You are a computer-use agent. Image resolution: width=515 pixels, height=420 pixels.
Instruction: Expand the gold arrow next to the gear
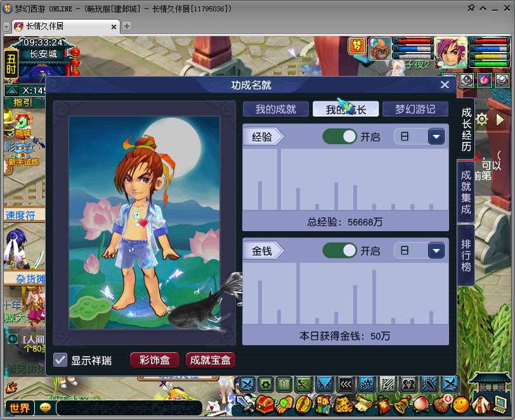coord(500,120)
